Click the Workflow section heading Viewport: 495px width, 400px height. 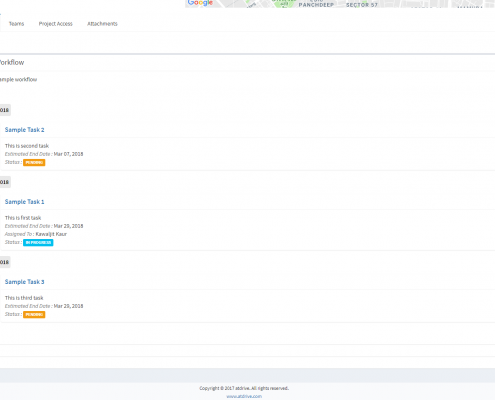[x=12, y=63]
